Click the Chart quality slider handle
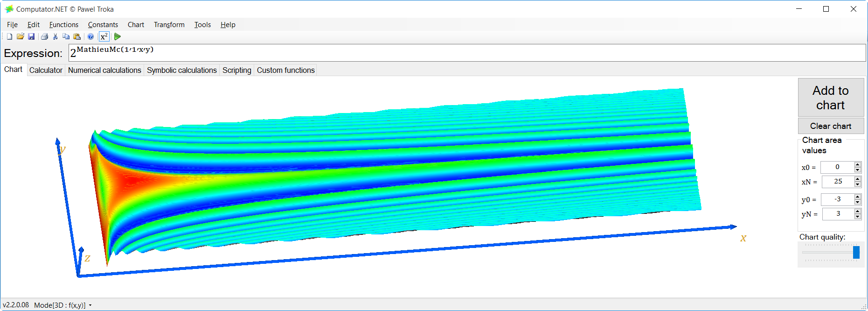Viewport: 868px width, 311px height. (x=856, y=253)
